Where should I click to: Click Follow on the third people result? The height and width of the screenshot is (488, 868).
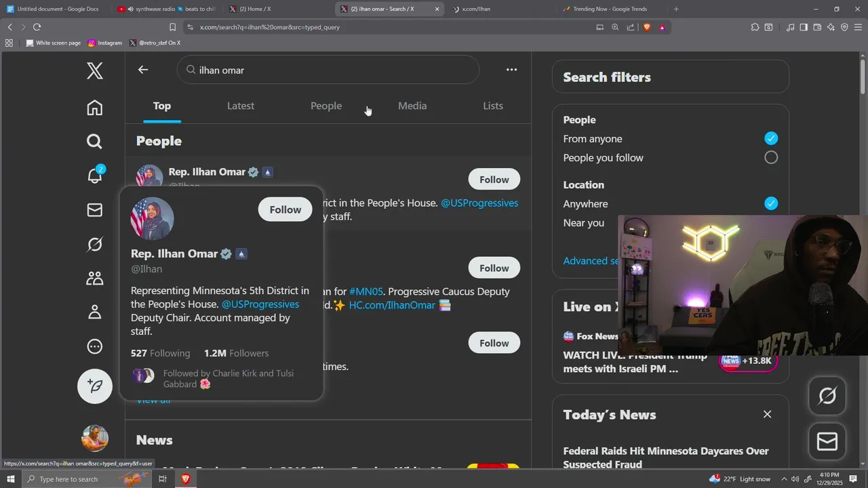tap(494, 344)
